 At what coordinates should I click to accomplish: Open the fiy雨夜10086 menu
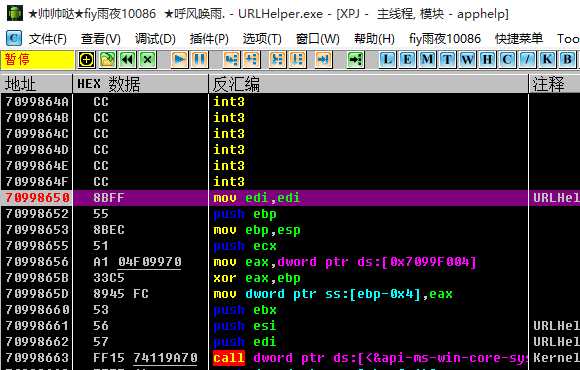(x=445, y=38)
